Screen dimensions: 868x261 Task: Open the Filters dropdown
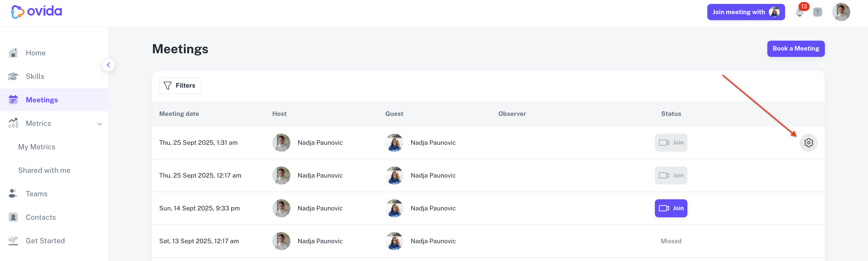180,86
